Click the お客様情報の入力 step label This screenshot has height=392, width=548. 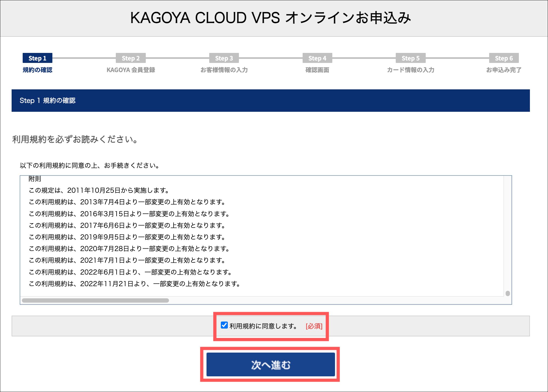[x=224, y=70]
